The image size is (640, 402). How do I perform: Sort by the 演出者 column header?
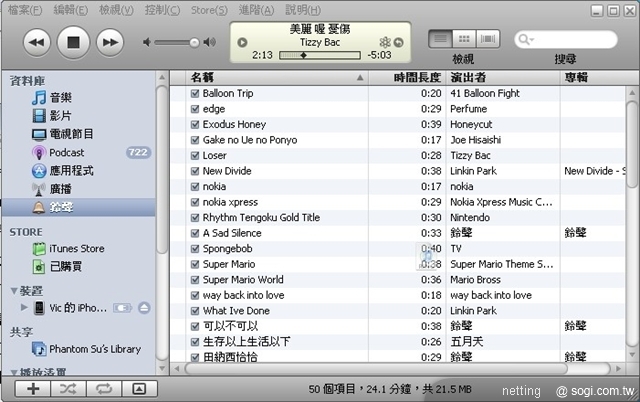503,78
